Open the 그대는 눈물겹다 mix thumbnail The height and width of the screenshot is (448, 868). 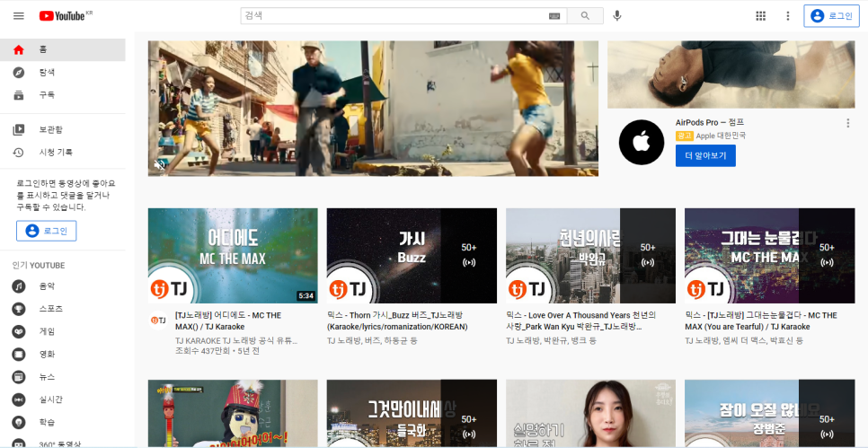(x=769, y=256)
